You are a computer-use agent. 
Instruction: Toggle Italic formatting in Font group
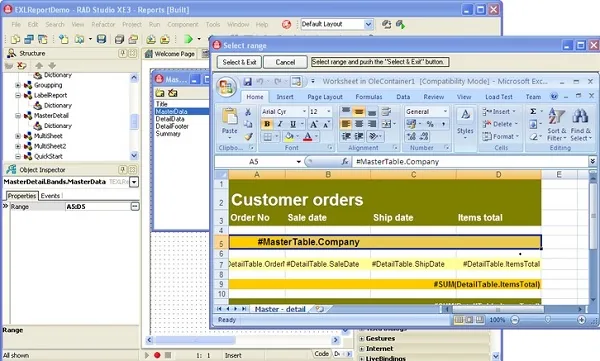click(280, 124)
